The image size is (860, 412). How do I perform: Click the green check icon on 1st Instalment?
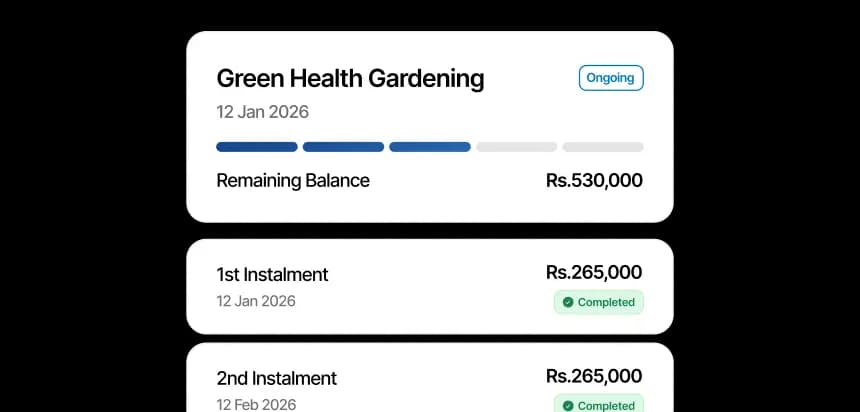pyautogui.click(x=568, y=302)
